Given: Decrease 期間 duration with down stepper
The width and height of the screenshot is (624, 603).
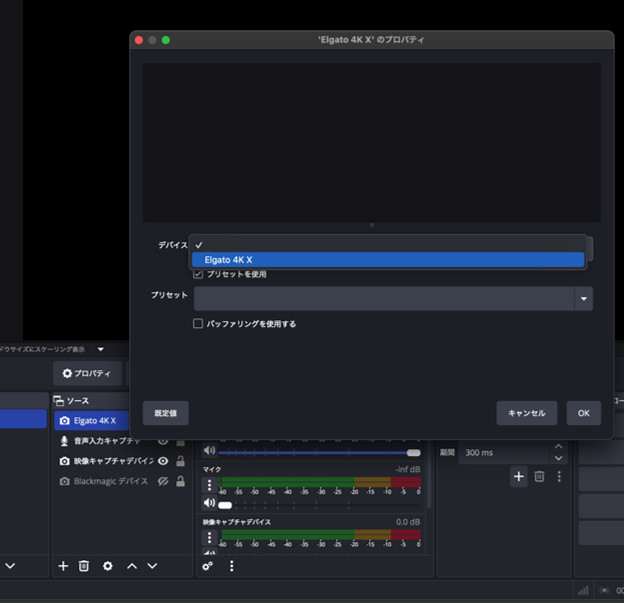Looking at the screenshot, I should point(559,458).
